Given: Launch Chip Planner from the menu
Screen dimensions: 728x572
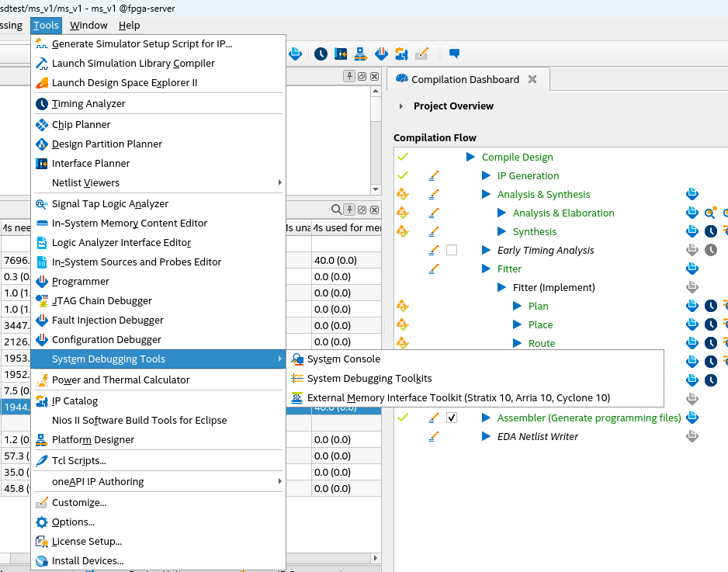Looking at the screenshot, I should pos(81,125).
